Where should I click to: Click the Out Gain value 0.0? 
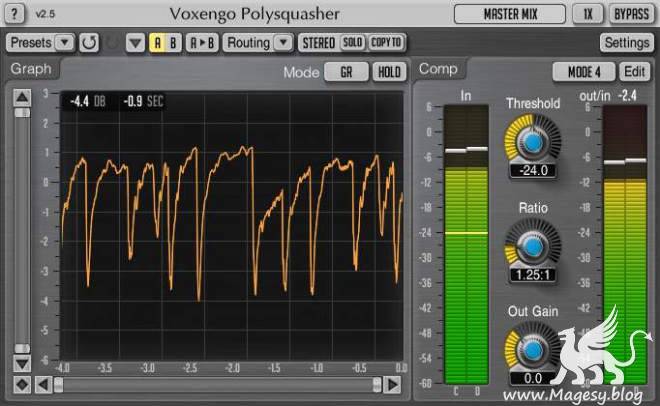tap(533, 378)
